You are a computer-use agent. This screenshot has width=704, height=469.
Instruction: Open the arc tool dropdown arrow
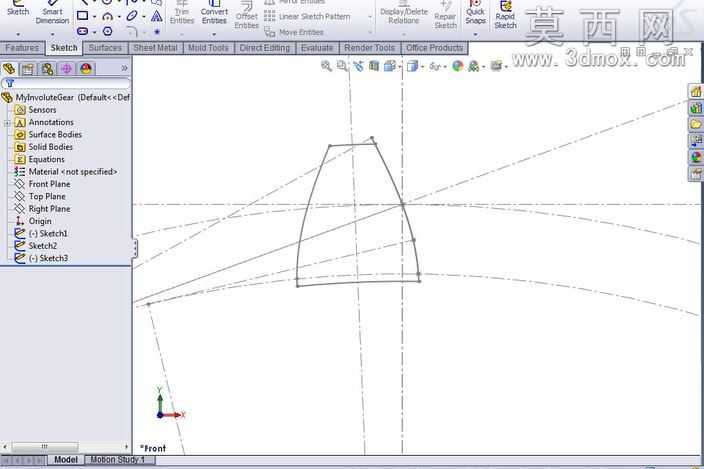coord(119,17)
